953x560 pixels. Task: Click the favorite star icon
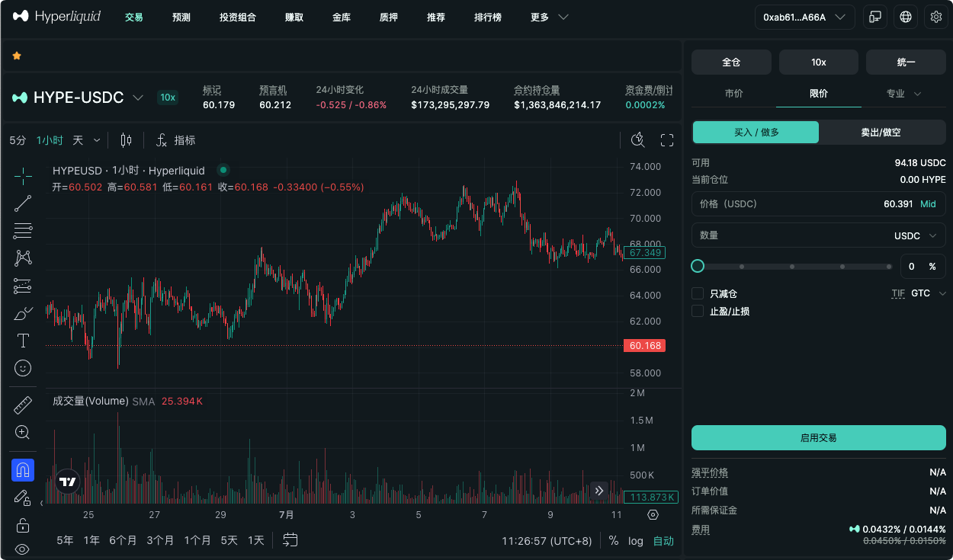coord(17,56)
